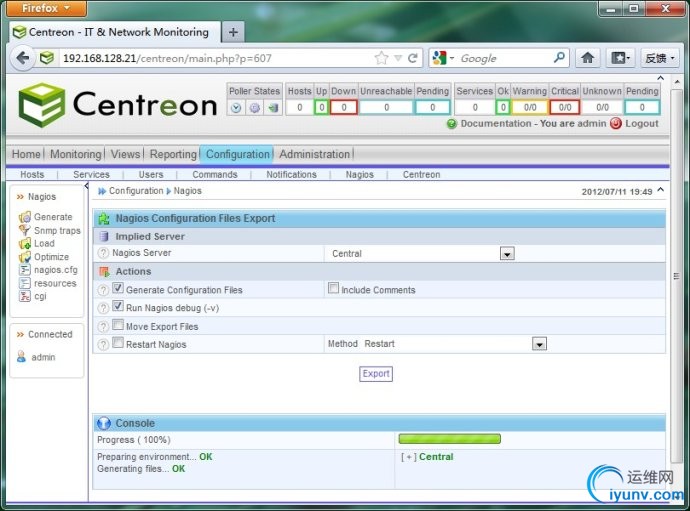Click the Centreon site favicon in address bar
Viewport: 690px width, 511px height.
click(47, 58)
